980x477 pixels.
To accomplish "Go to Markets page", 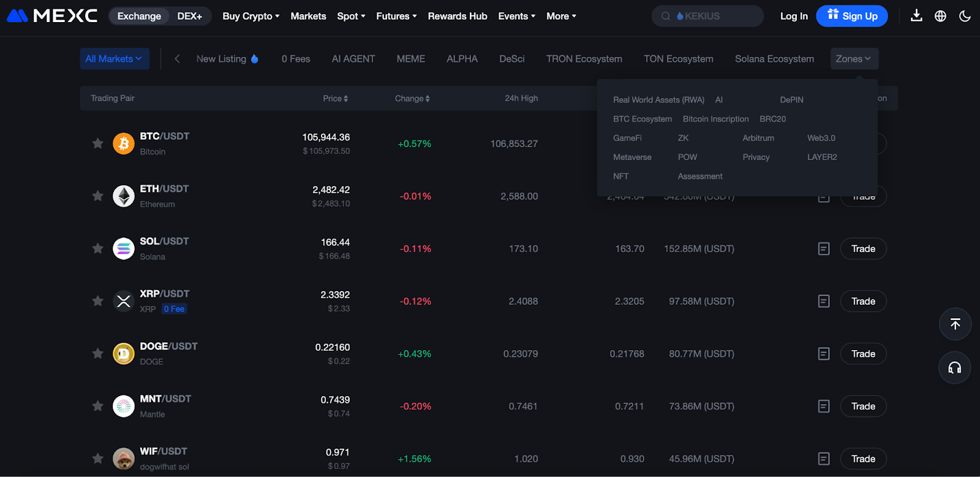I will [308, 16].
